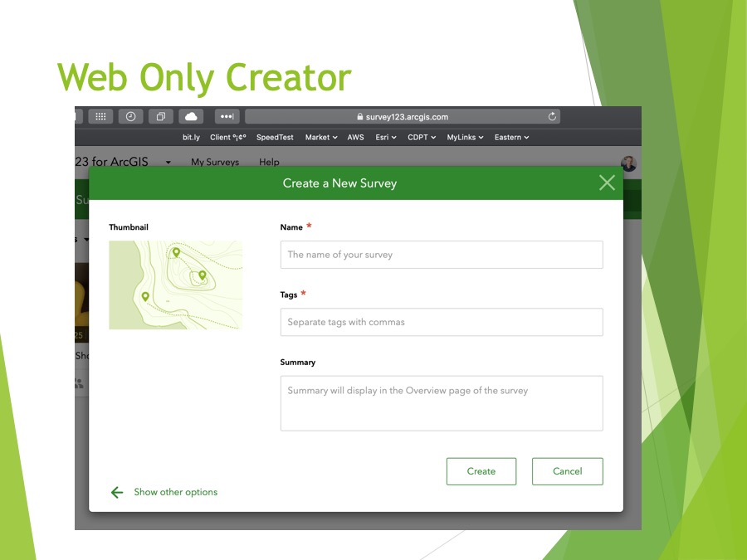Click the lock icon in the address bar
This screenshot has height=560, width=747.
359,117
